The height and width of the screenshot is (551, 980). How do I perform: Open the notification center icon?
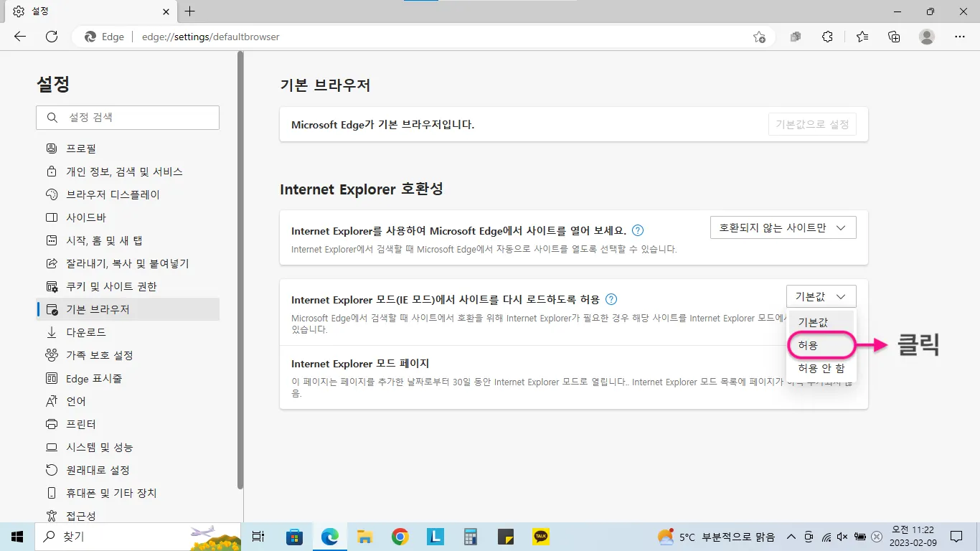tap(956, 537)
